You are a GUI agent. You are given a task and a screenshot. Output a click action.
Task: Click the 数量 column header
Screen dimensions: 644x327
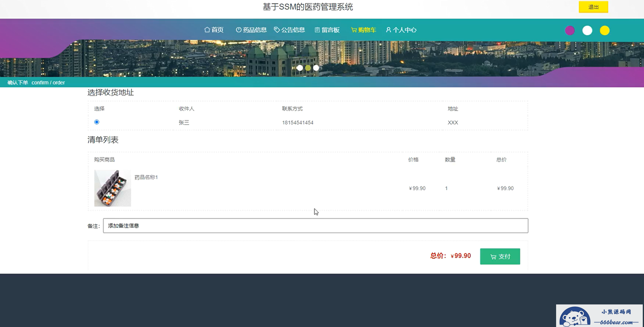pos(450,160)
